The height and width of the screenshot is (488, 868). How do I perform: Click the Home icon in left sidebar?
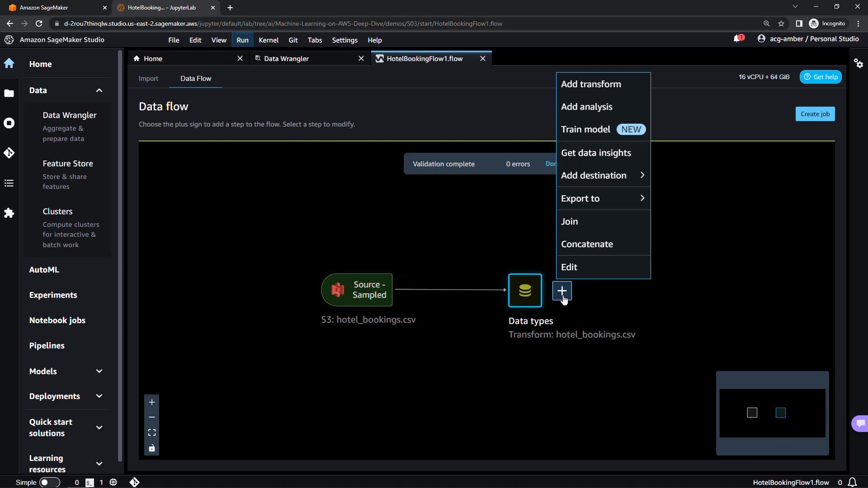(x=9, y=64)
